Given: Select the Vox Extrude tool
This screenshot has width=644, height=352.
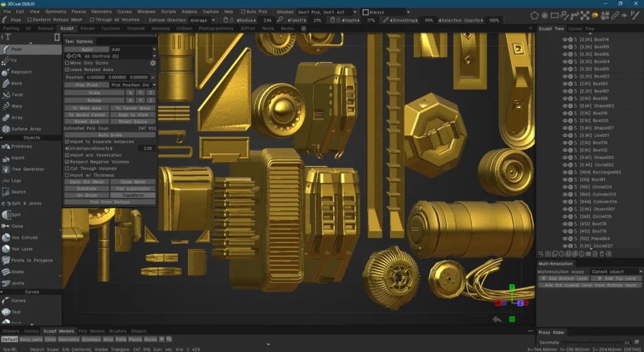Looking at the screenshot, I should coord(24,238).
